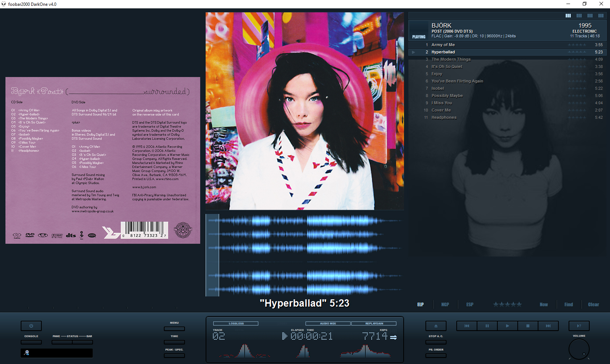Click the Now button
The width and height of the screenshot is (610, 364).
coord(544,304)
